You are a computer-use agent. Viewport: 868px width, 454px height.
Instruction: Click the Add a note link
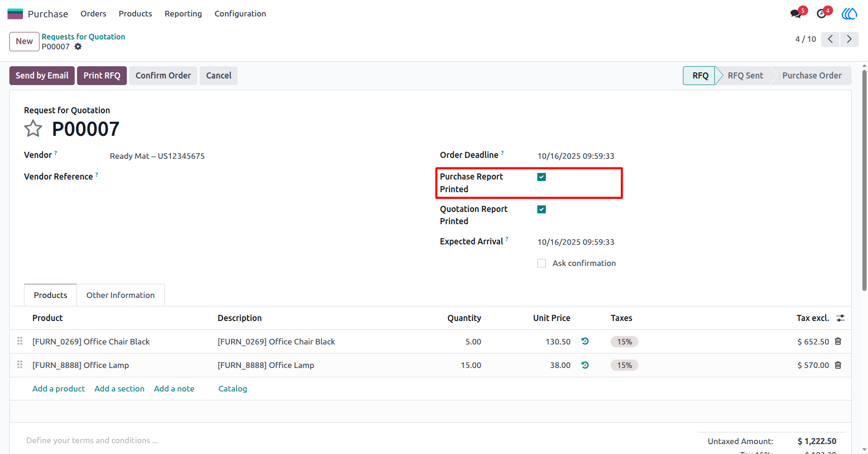point(174,389)
